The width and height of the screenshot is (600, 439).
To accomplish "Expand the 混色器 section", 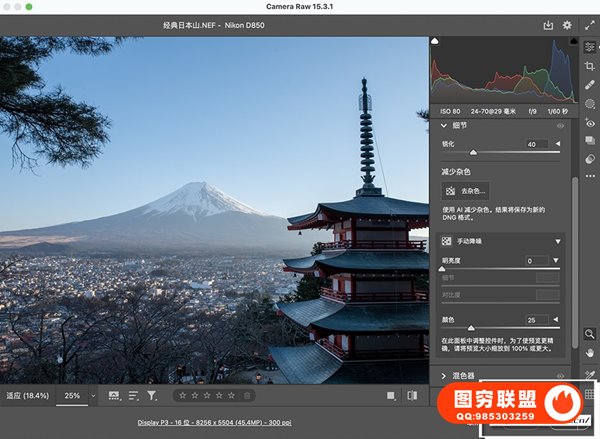I will (x=443, y=377).
